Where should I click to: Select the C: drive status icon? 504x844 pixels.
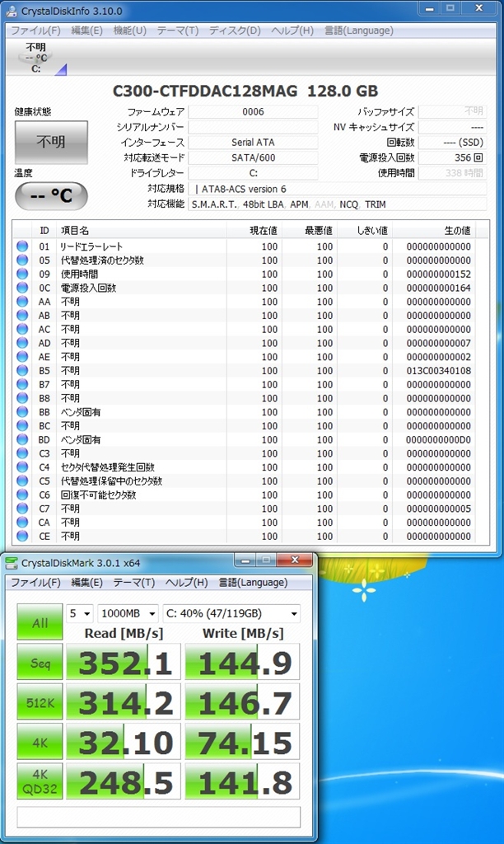click(36, 59)
